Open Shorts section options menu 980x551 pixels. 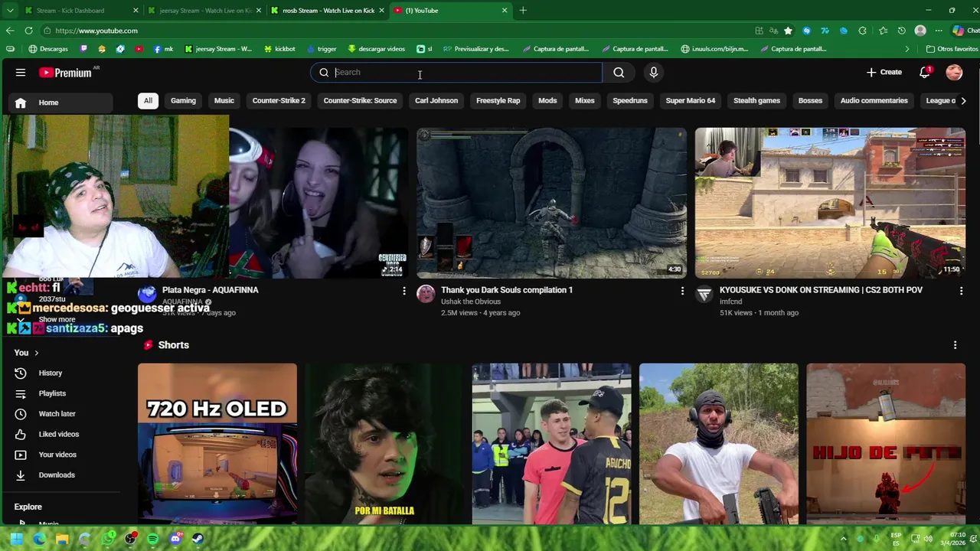(955, 345)
